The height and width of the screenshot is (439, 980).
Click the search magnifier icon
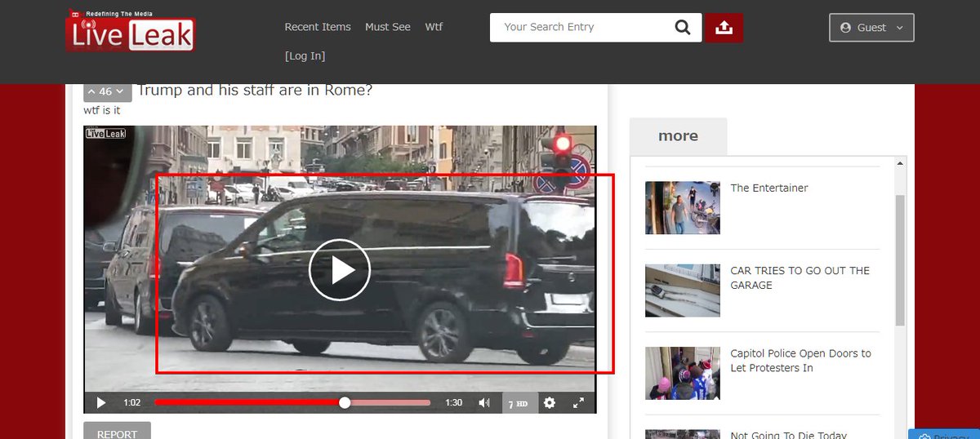pos(683,27)
